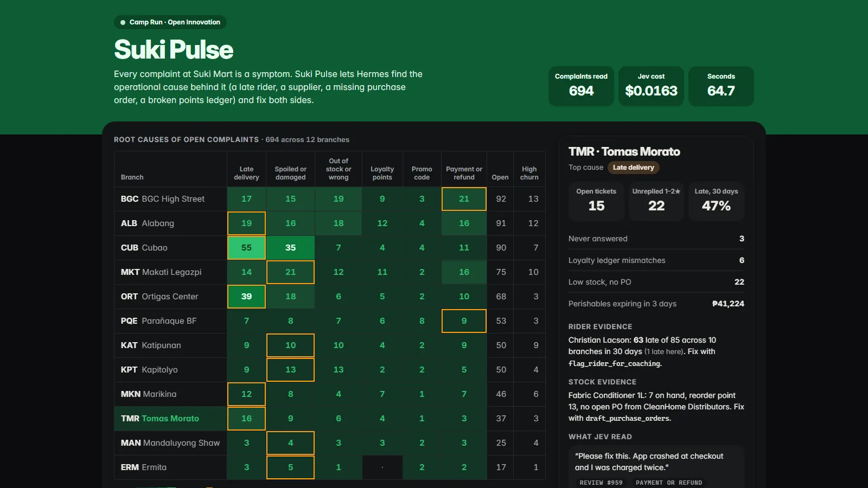Click Ermita's Spoiled or damaged cell 5

pyautogui.click(x=290, y=467)
